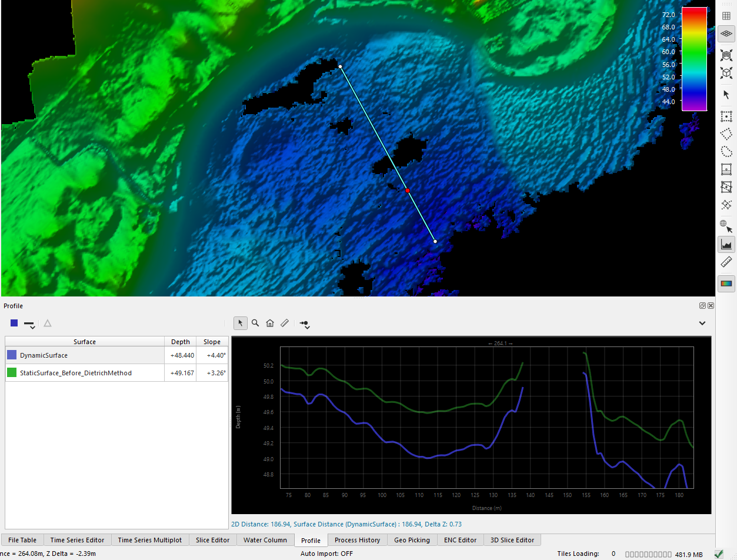
Task: Open the line style dropdown in Profile
Action: click(x=29, y=324)
